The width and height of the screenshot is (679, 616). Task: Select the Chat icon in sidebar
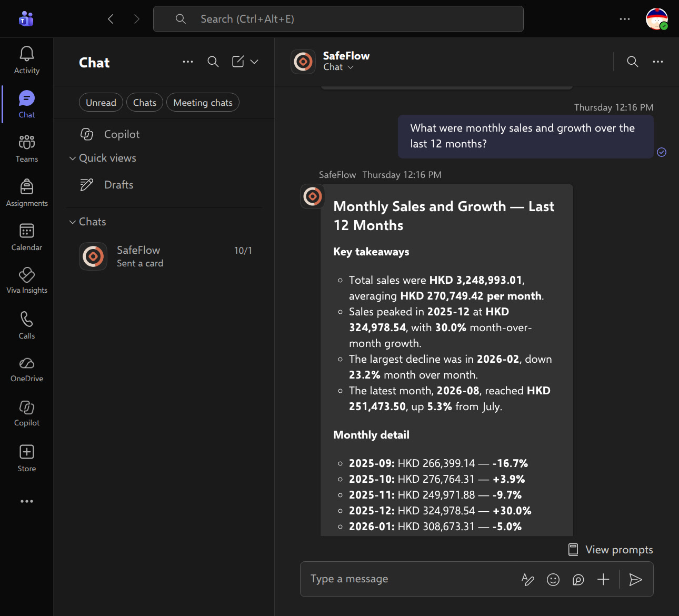[x=27, y=98]
